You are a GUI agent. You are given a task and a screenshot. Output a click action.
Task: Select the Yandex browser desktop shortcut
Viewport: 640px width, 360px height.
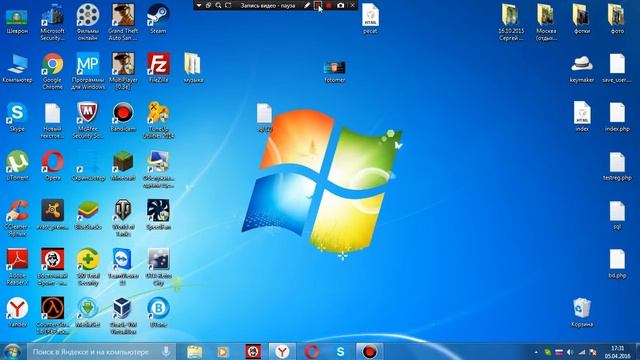[17, 313]
